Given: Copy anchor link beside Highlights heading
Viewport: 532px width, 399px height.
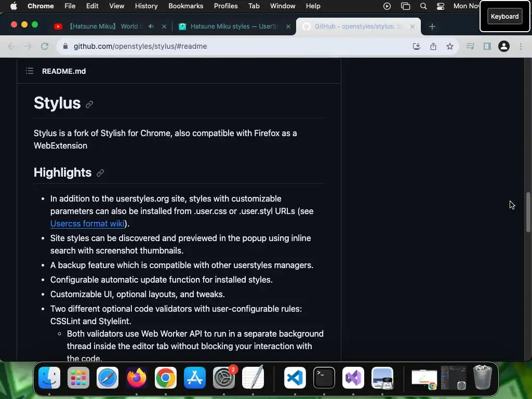Looking at the screenshot, I should (100, 173).
